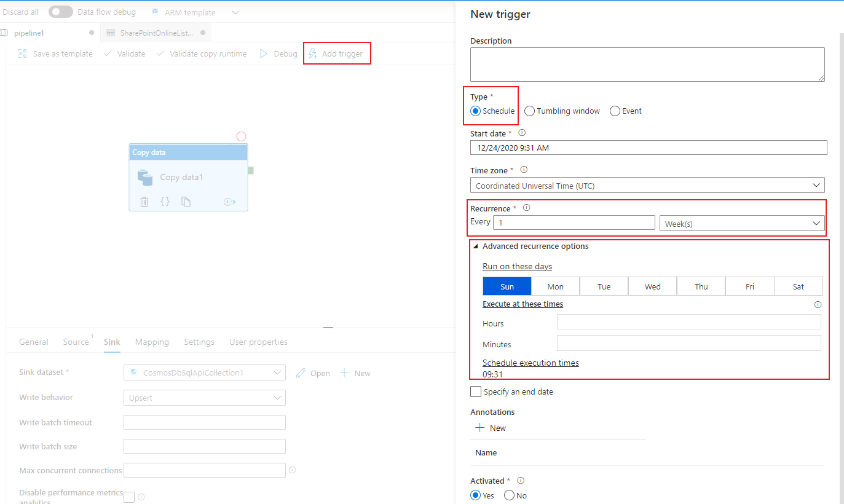Image resolution: width=844 pixels, height=504 pixels.
Task: Click Hours input field
Action: tap(689, 322)
